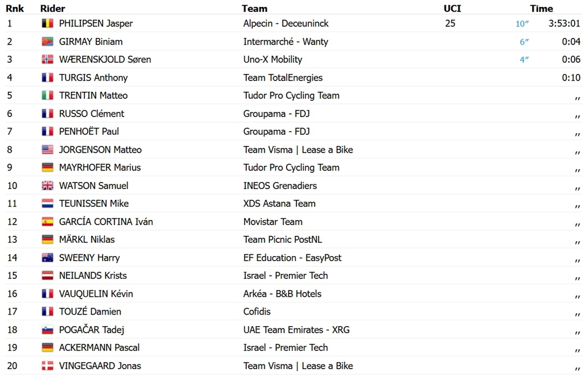
Task: Click the Belgian flag beside Philipsen
Action: [x=47, y=23]
